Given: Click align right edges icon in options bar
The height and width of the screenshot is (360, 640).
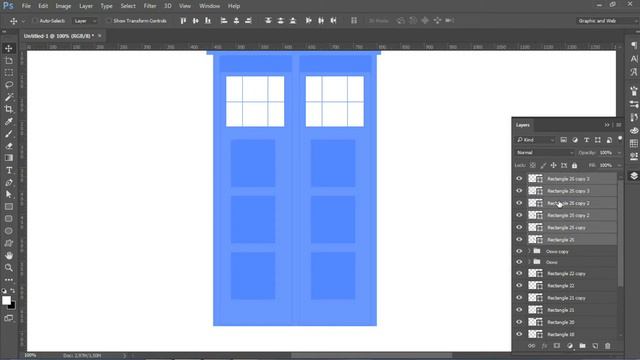Looking at the screenshot, I should pos(248,20).
